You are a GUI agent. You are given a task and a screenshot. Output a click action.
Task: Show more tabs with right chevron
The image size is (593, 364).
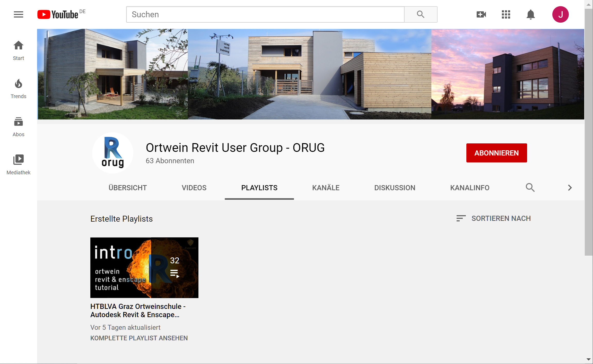[570, 188]
